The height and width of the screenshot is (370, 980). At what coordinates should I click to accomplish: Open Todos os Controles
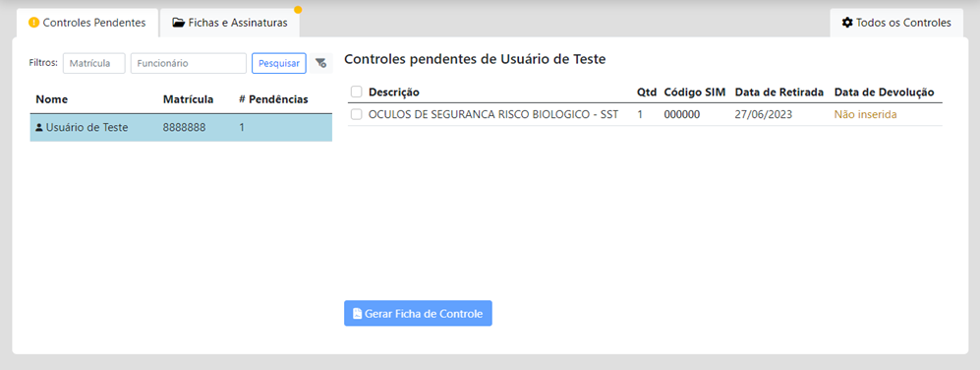point(896,24)
